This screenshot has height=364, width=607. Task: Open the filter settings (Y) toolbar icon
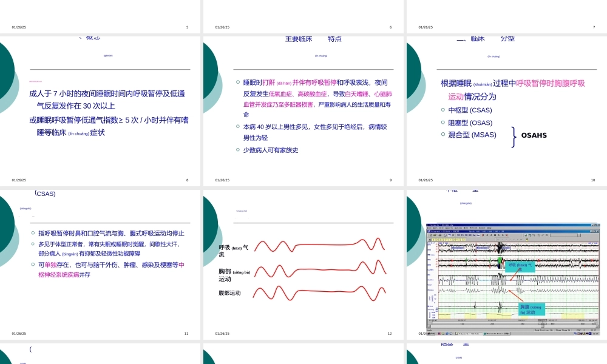pyautogui.click(x=449, y=235)
